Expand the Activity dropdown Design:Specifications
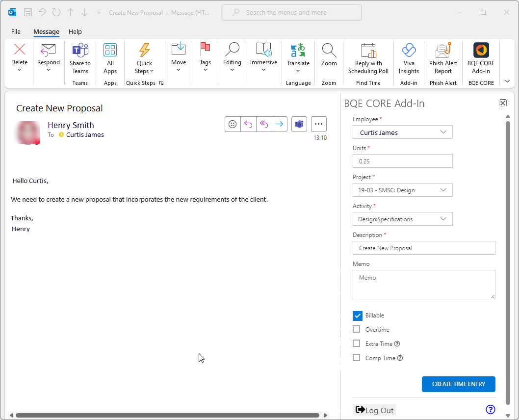The width and height of the screenshot is (519, 420). click(402, 219)
